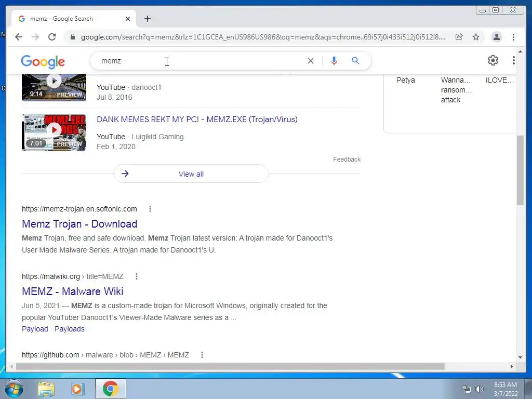Click the Google logo
Viewport: 532px width, 399px height.
click(x=43, y=61)
